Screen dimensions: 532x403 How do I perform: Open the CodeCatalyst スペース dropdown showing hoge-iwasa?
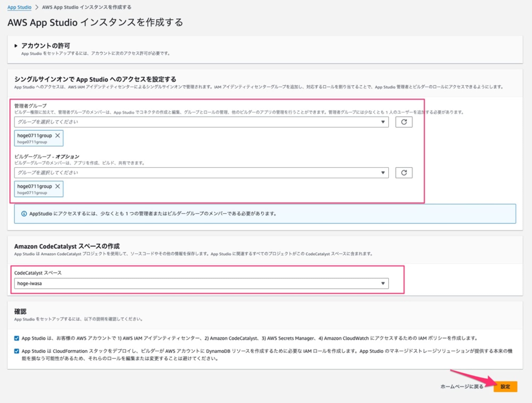pyautogui.click(x=201, y=283)
